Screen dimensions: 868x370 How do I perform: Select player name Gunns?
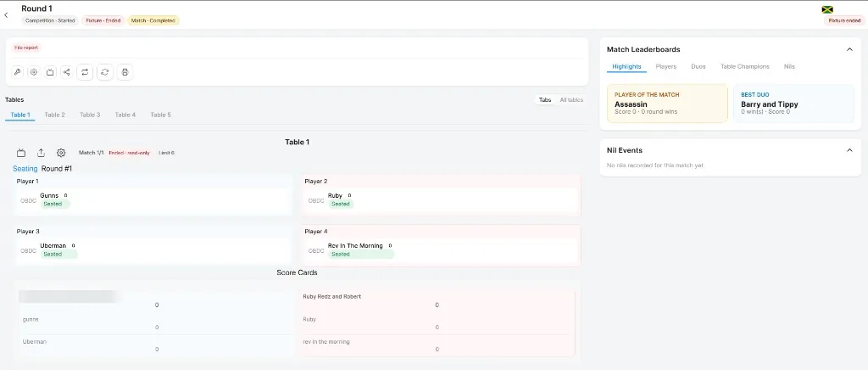pyautogui.click(x=49, y=195)
